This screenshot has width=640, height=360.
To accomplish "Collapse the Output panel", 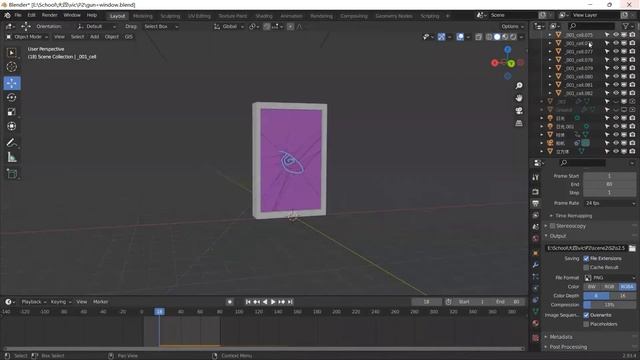I will (558, 236).
